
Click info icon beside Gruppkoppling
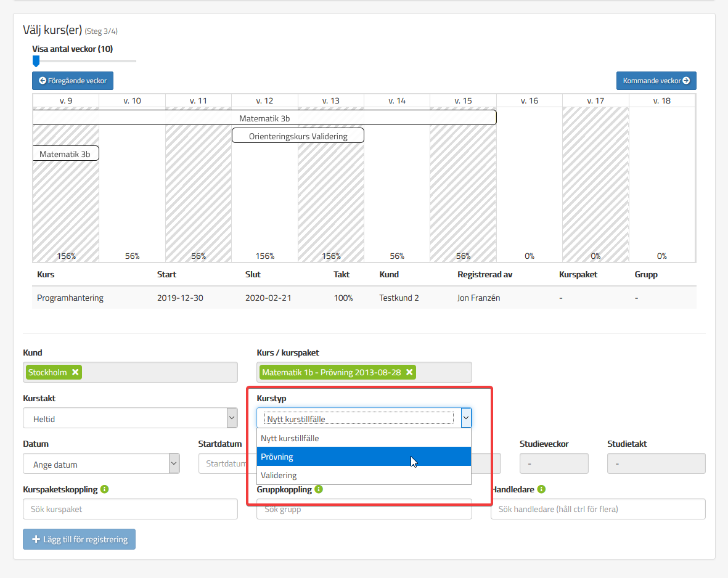click(319, 489)
